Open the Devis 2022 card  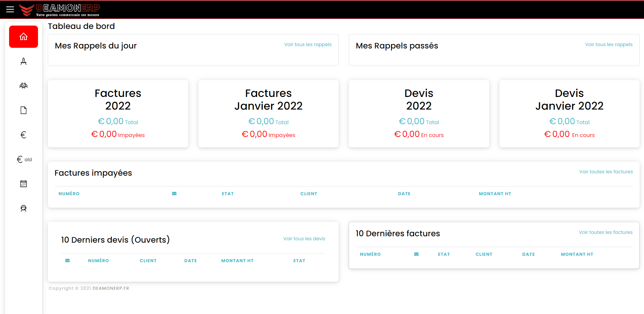pos(419,114)
